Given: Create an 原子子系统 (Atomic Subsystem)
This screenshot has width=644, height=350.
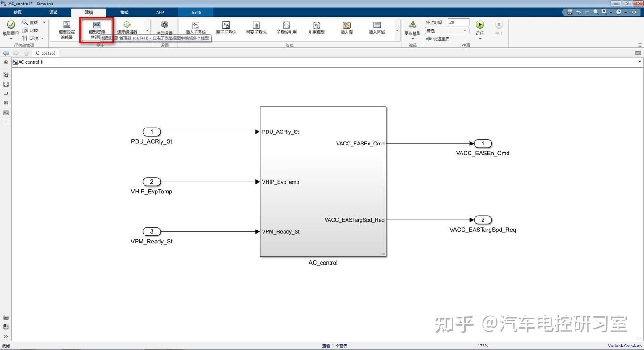Looking at the screenshot, I should [226, 28].
